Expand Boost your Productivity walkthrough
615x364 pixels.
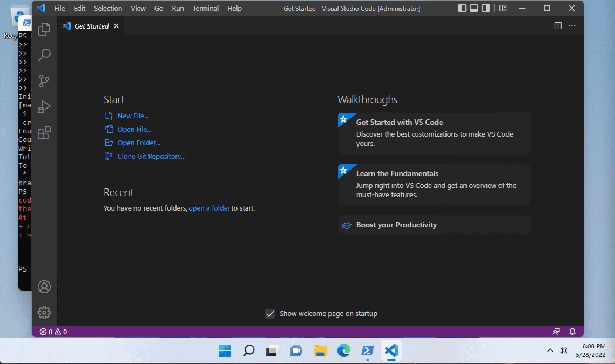click(x=434, y=225)
